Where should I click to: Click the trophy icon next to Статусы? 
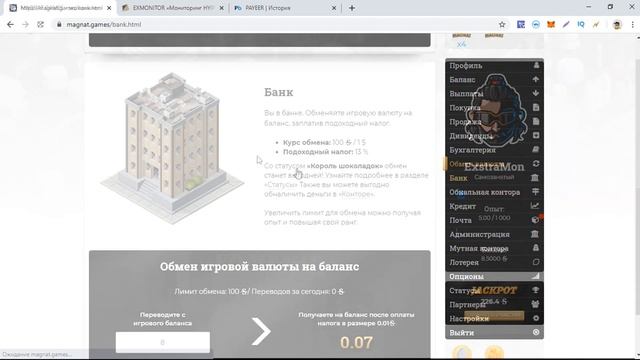coord(536,290)
